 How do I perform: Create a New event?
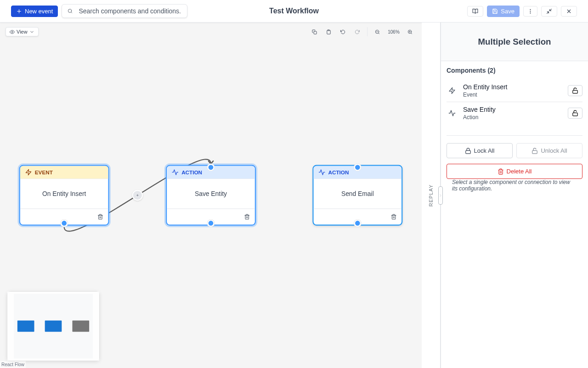34,11
